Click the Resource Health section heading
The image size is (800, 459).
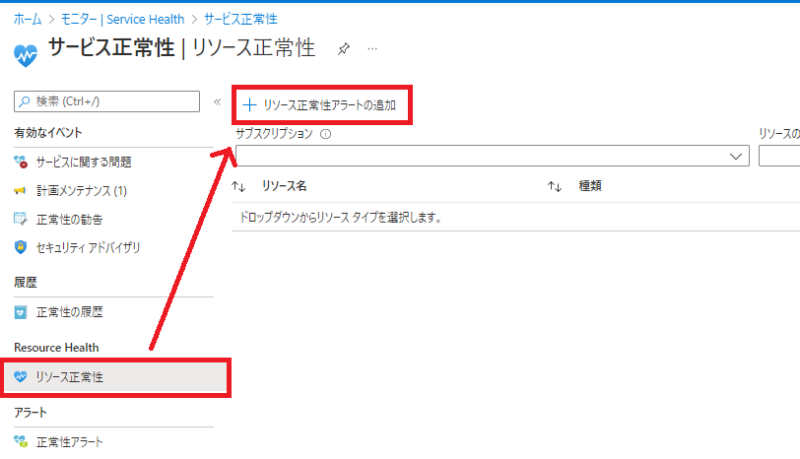[57, 348]
